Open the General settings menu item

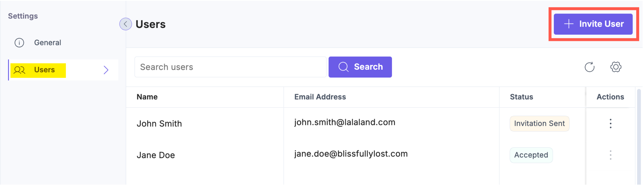tap(48, 43)
